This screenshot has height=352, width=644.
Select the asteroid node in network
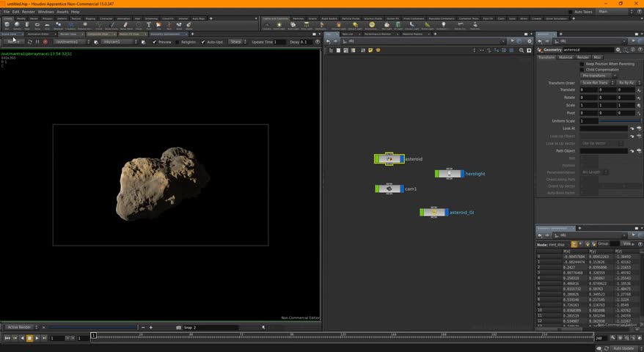389,158
